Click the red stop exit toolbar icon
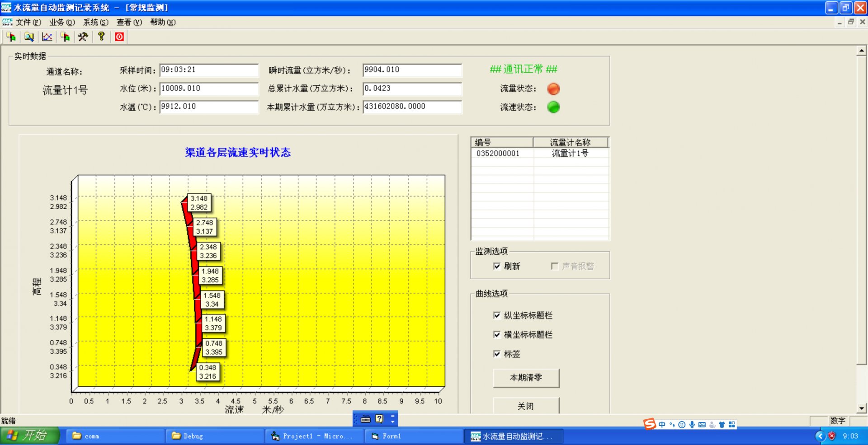This screenshot has width=868, height=445. coord(119,37)
